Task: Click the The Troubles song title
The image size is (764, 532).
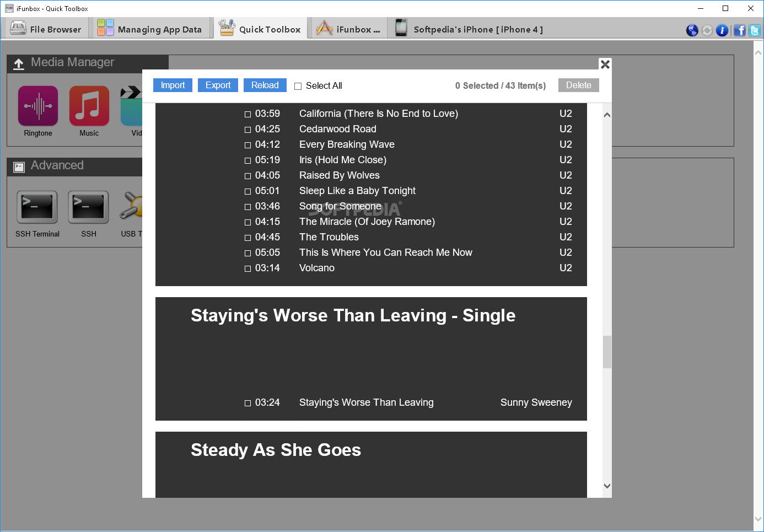Action: (x=329, y=237)
